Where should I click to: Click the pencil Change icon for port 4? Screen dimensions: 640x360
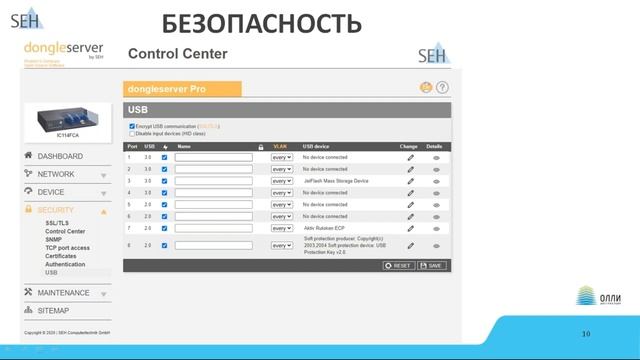[x=411, y=193]
